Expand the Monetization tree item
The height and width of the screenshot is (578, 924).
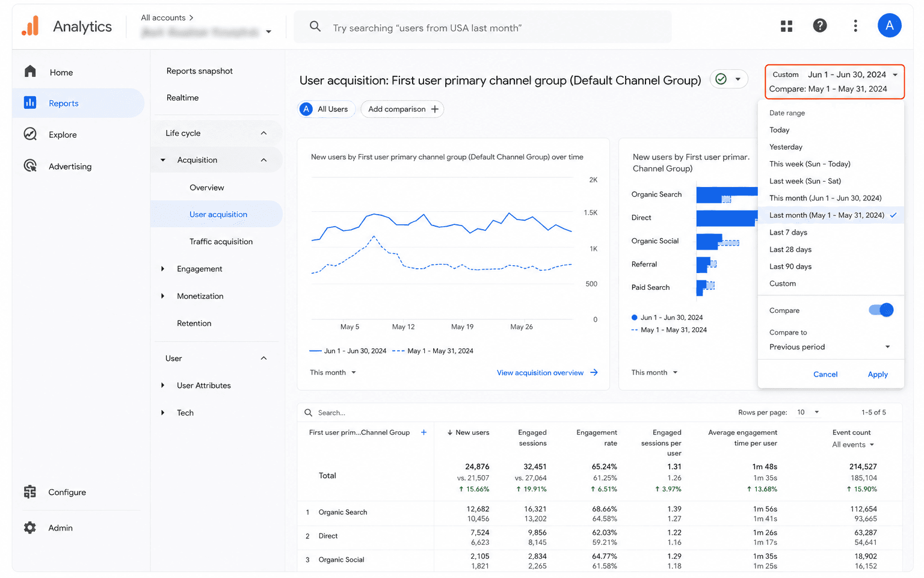pyautogui.click(x=162, y=296)
